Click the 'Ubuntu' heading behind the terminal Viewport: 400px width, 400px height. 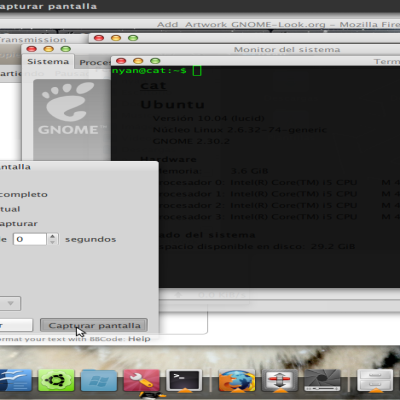(173, 104)
